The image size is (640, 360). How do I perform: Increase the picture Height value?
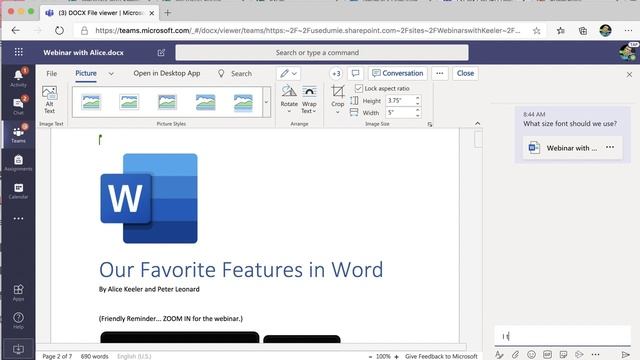pos(418,98)
